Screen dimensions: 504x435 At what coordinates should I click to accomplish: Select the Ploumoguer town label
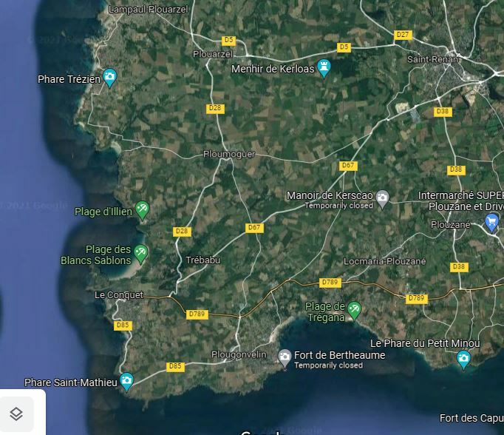click(x=229, y=154)
